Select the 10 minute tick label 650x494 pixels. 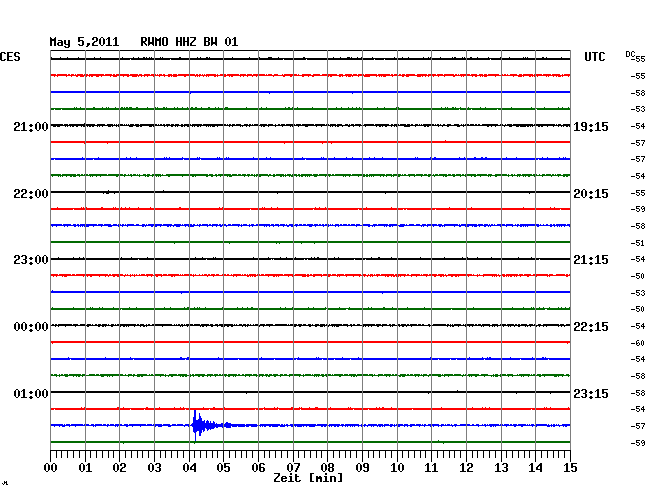397,468
